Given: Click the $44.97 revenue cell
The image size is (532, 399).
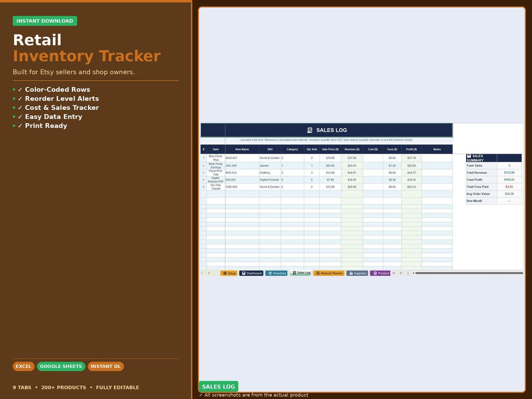Looking at the screenshot, I should [x=352, y=173].
